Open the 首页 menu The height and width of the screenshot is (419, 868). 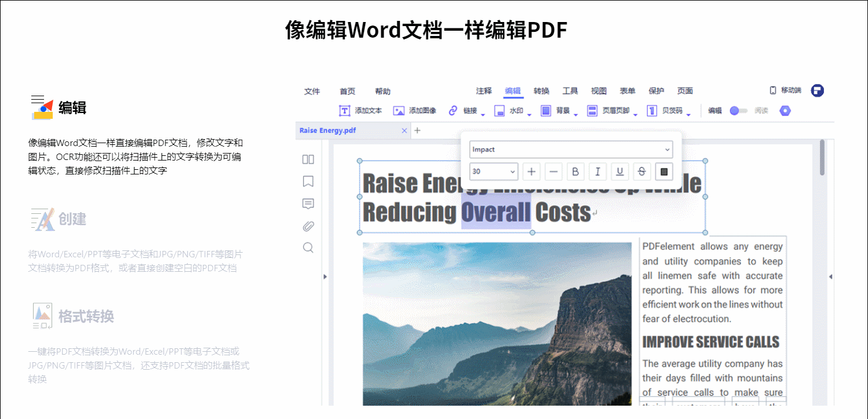[348, 92]
